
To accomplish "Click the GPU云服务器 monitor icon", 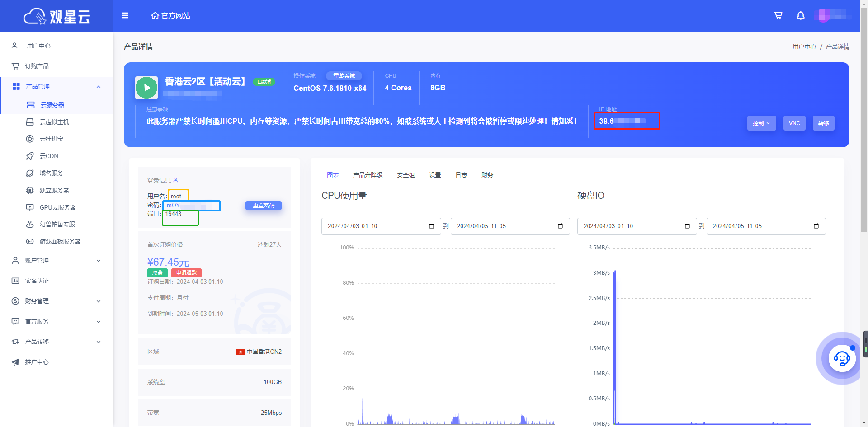I will point(30,207).
